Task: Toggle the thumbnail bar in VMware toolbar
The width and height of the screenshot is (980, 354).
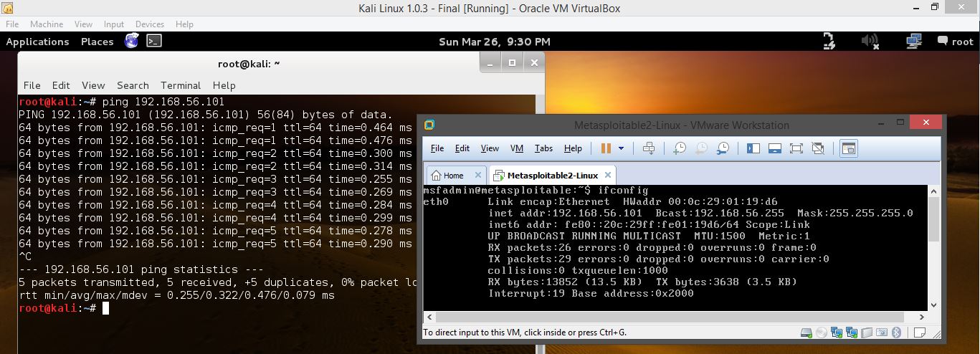Action: [x=774, y=148]
